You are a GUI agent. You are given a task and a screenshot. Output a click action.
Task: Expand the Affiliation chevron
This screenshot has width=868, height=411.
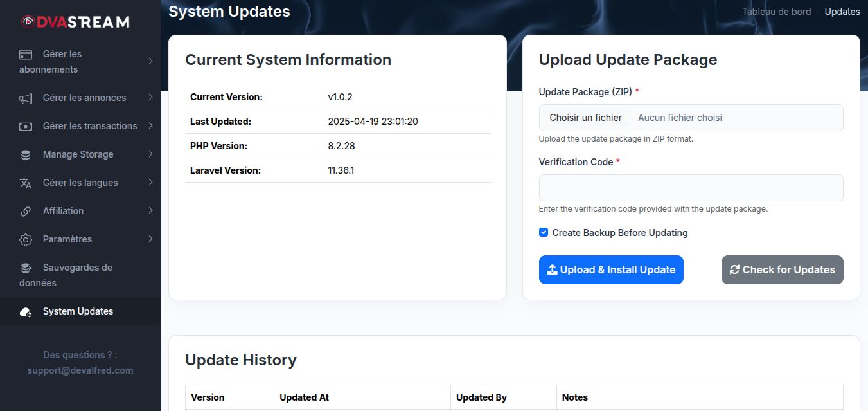(x=150, y=210)
